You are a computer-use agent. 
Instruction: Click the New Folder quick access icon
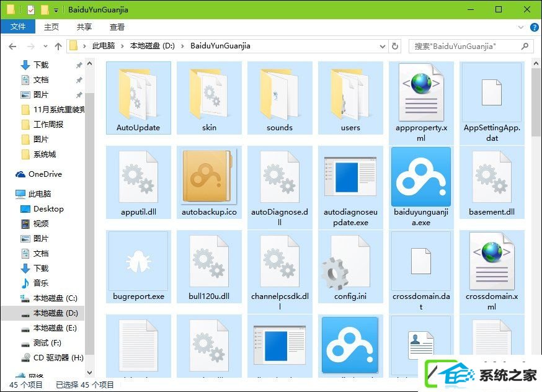[x=45, y=9]
